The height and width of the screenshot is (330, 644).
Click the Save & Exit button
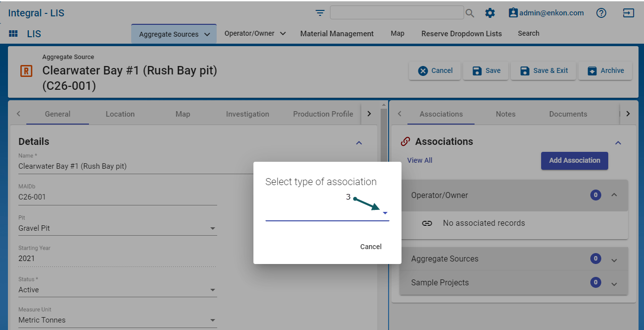(544, 70)
